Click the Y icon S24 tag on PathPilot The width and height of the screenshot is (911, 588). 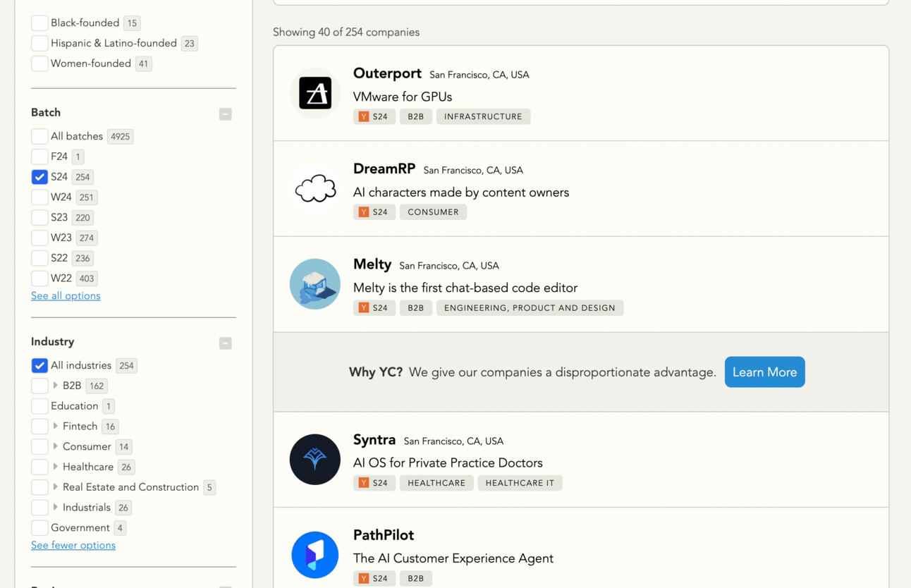pos(374,578)
